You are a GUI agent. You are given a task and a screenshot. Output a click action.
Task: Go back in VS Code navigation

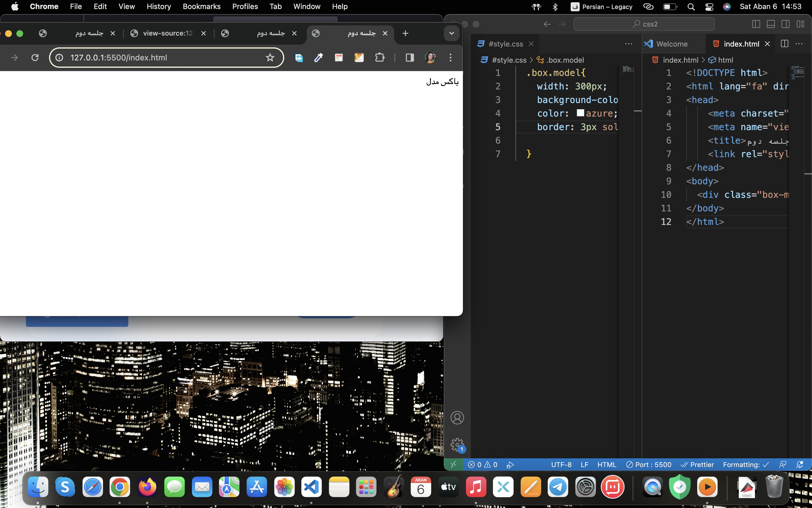pyautogui.click(x=547, y=24)
